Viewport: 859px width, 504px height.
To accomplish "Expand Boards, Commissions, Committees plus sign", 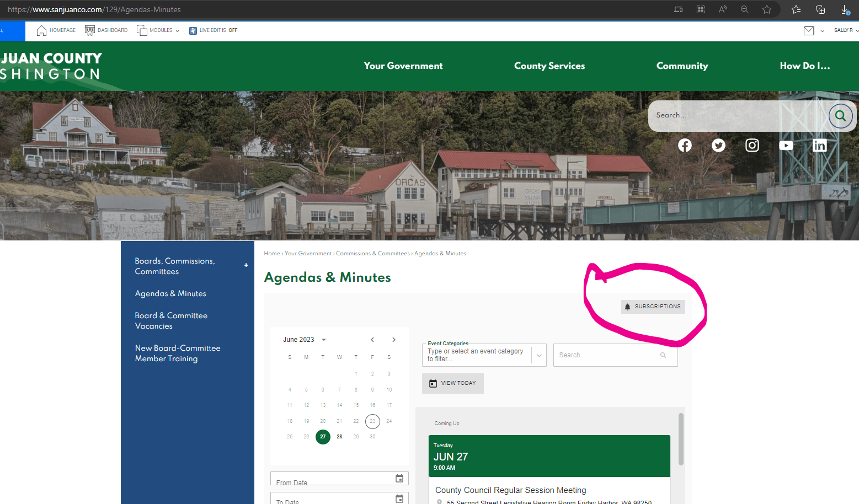I will point(246,265).
